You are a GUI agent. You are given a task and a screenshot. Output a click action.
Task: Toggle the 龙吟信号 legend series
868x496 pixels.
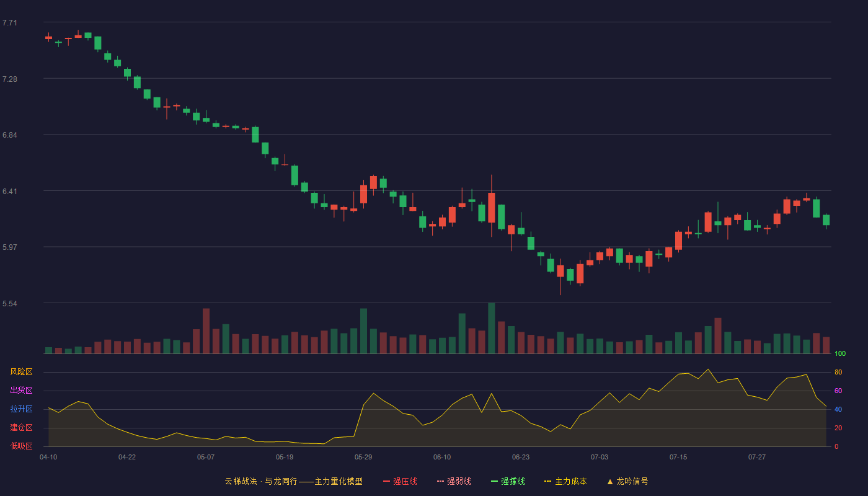pos(627,481)
